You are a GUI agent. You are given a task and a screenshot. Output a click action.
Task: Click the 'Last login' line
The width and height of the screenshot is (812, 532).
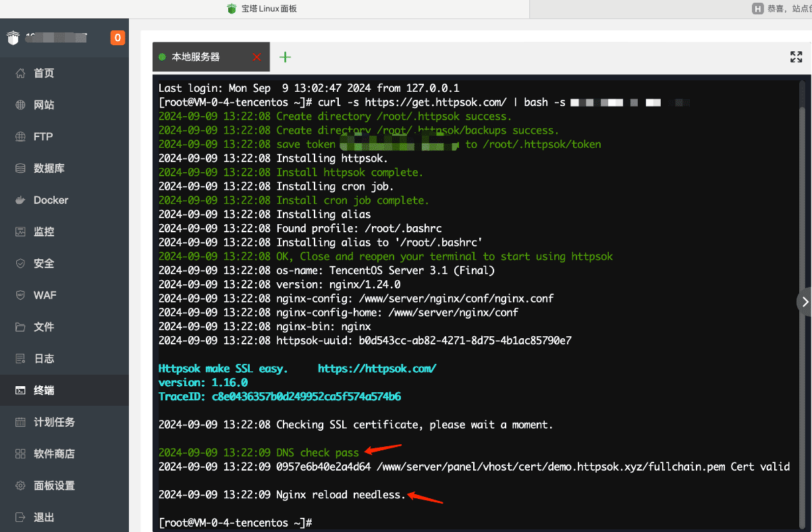click(x=308, y=88)
